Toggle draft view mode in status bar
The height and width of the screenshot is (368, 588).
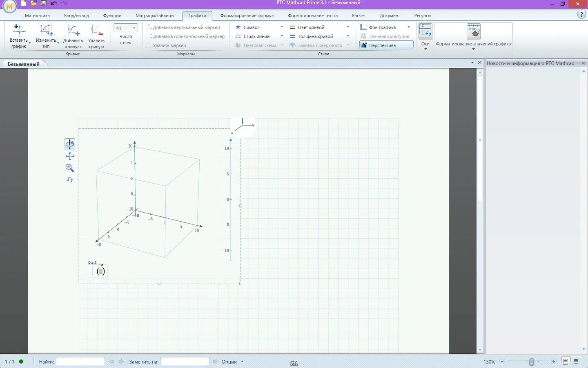point(576,361)
